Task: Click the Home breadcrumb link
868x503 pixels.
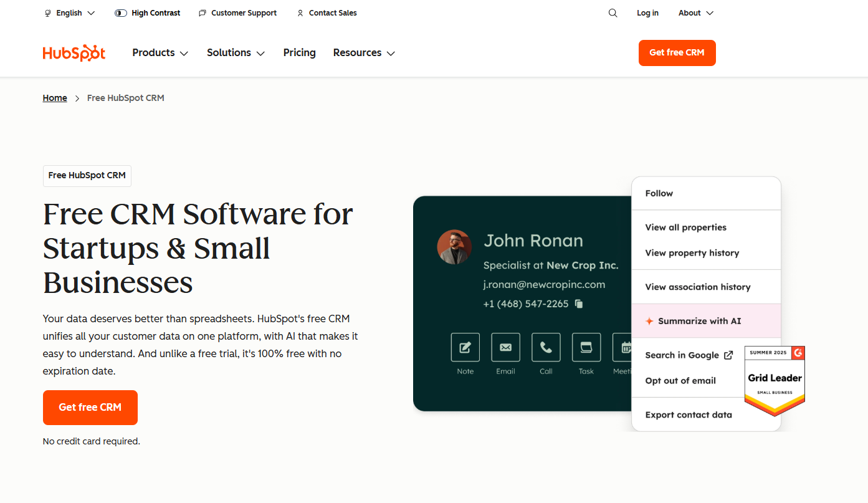Action: pos(55,98)
